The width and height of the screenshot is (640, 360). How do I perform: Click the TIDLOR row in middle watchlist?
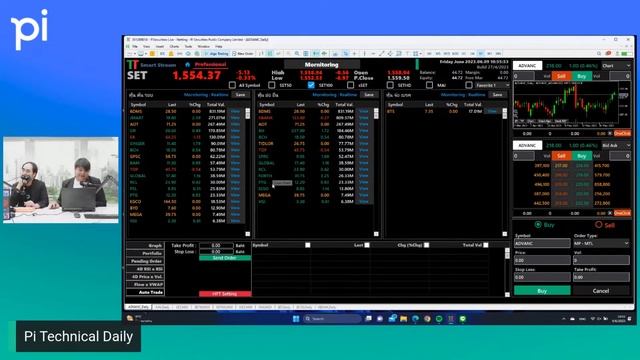click(314, 144)
